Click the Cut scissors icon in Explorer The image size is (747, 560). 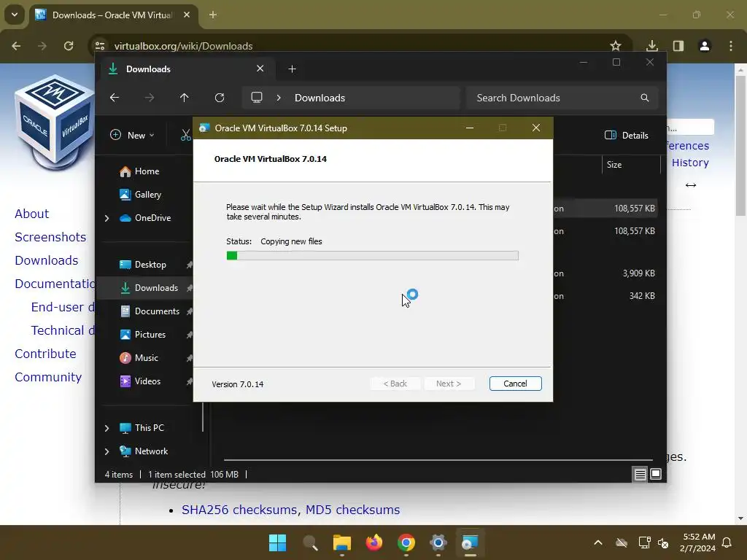pos(186,135)
